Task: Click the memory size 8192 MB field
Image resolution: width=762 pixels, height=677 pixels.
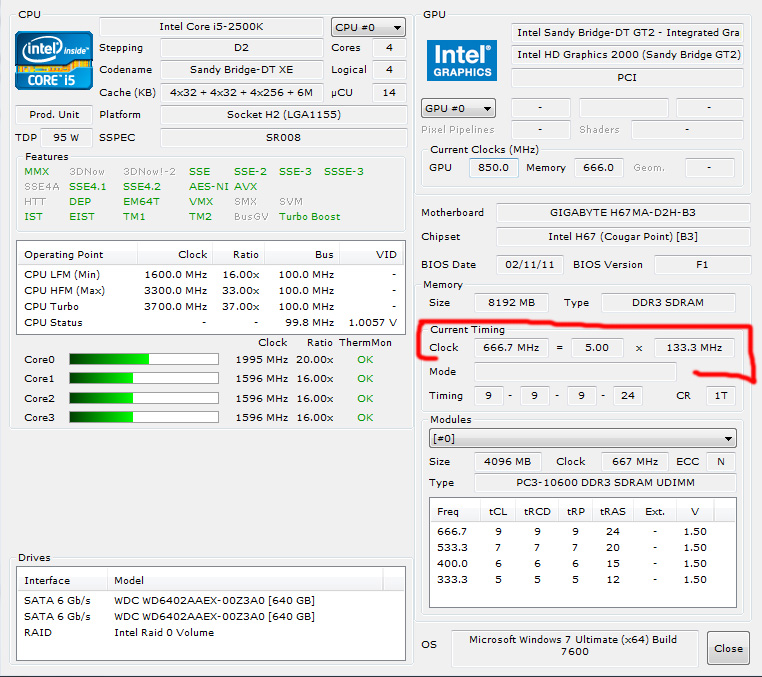Action: point(511,302)
